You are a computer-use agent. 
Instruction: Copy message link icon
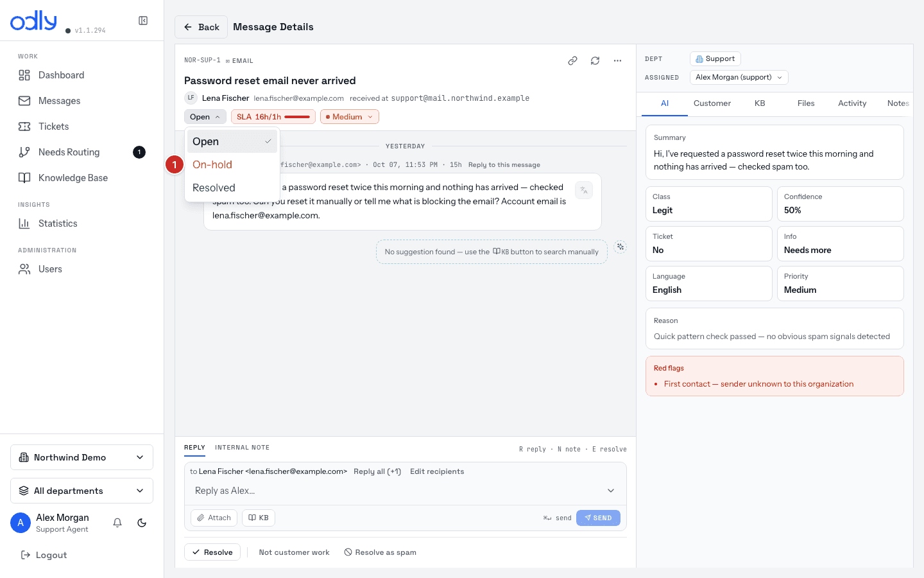[572, 61]
